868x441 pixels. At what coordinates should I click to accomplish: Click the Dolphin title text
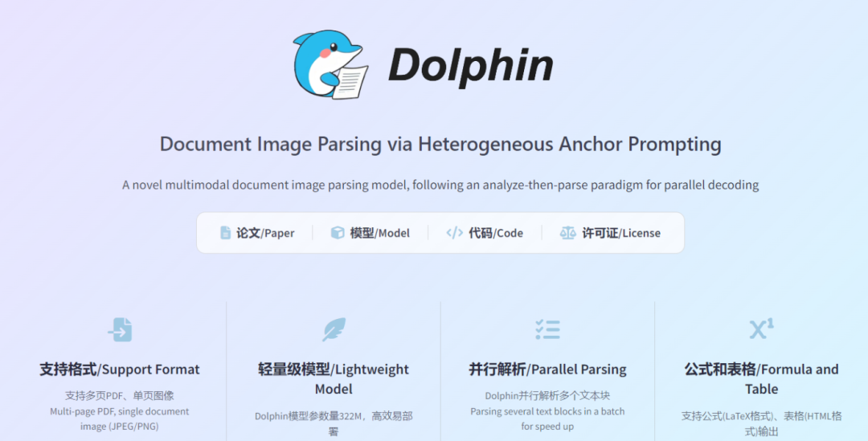point(470,67)
